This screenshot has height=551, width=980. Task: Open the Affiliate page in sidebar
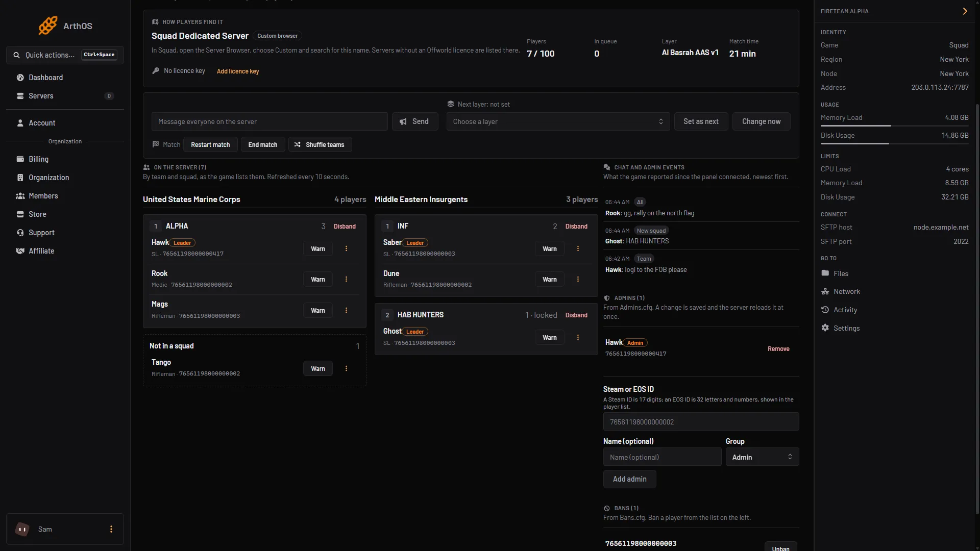pos(65,251)
